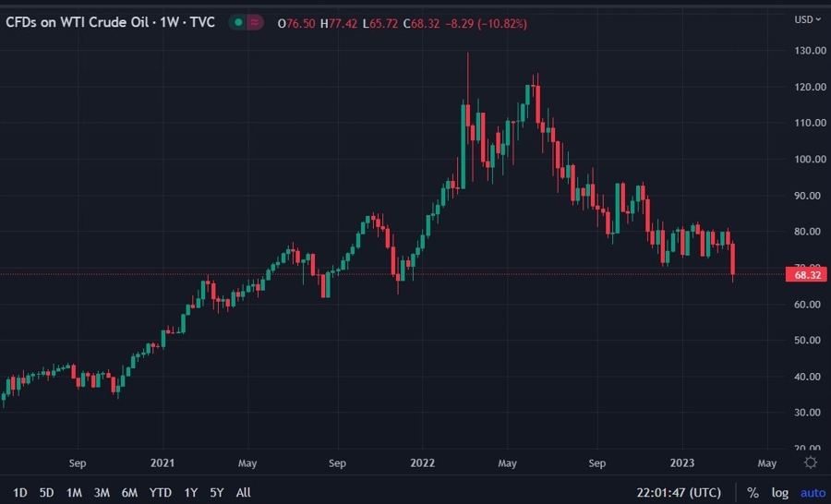Image resolution: width=831 pixels, height=504 pixels.
Task: Click the red 68.32 price label
Action: click(x=806, y=275)
